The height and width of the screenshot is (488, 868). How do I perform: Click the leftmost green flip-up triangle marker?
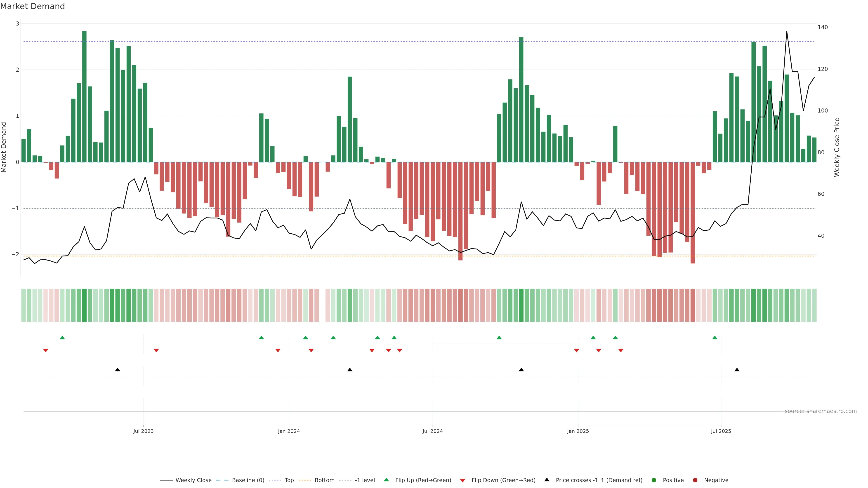tap(62, 338)
